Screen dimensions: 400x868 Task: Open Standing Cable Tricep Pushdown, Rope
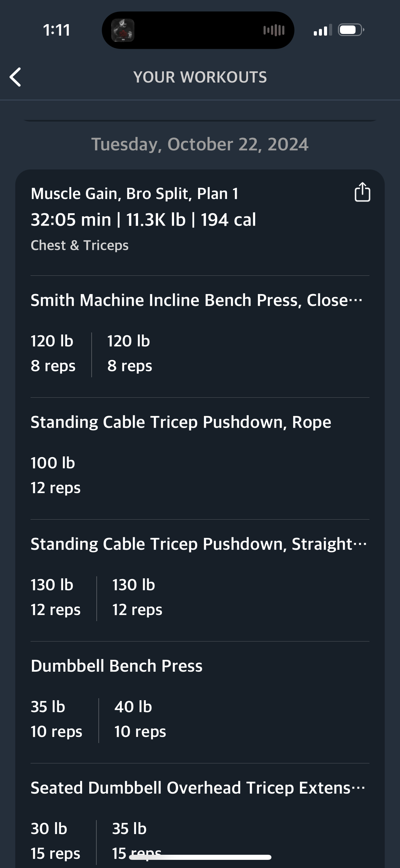(181, 422)
